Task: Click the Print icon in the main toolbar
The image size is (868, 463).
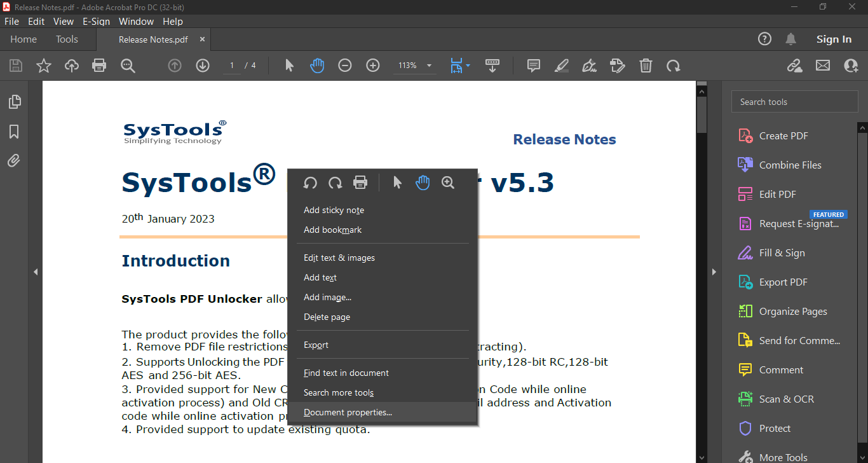Action: (99, 66)
